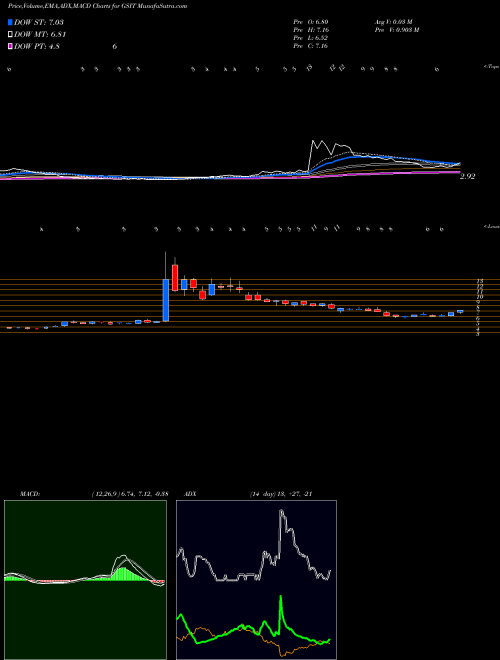Image resolution: width=500 pixels, height=660 pixels.
Task: Select the 'DOW PT: 4.8' label
Action: coord(37,46)
